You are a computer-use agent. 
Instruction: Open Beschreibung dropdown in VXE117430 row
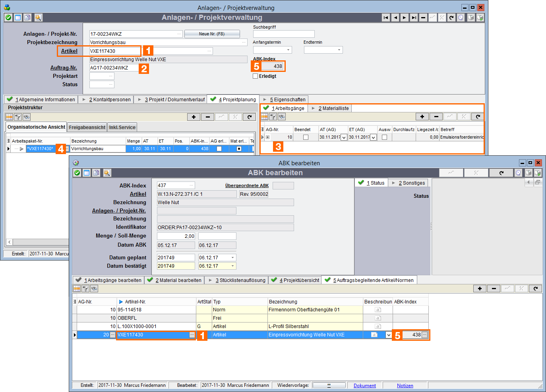[x=389, y=335]
